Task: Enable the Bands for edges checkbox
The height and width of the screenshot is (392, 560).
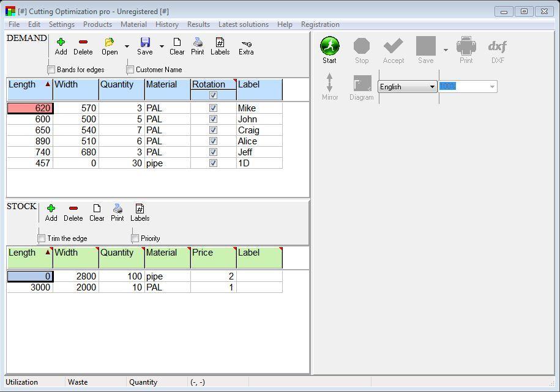Action: pos(51,70)
